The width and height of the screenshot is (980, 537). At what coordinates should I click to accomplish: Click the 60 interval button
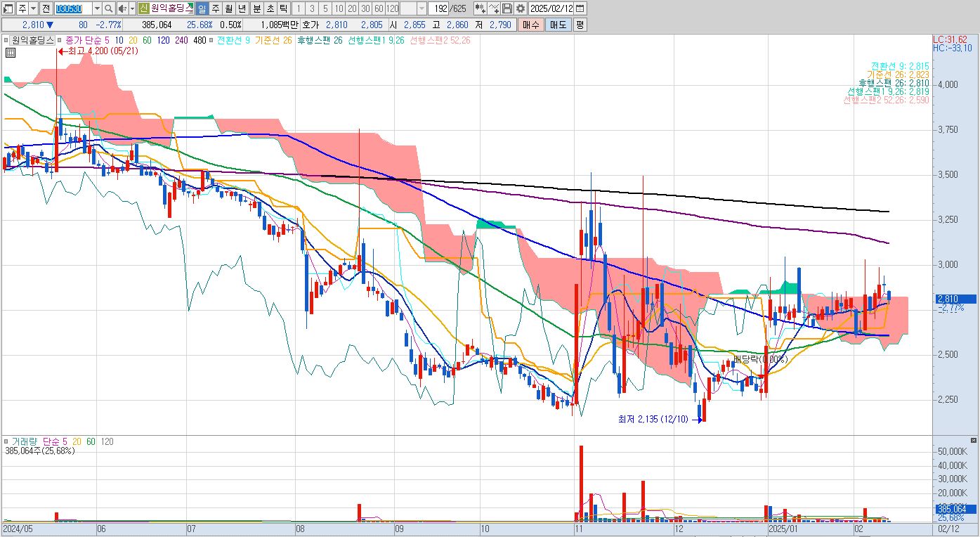[x=379, y=8]
